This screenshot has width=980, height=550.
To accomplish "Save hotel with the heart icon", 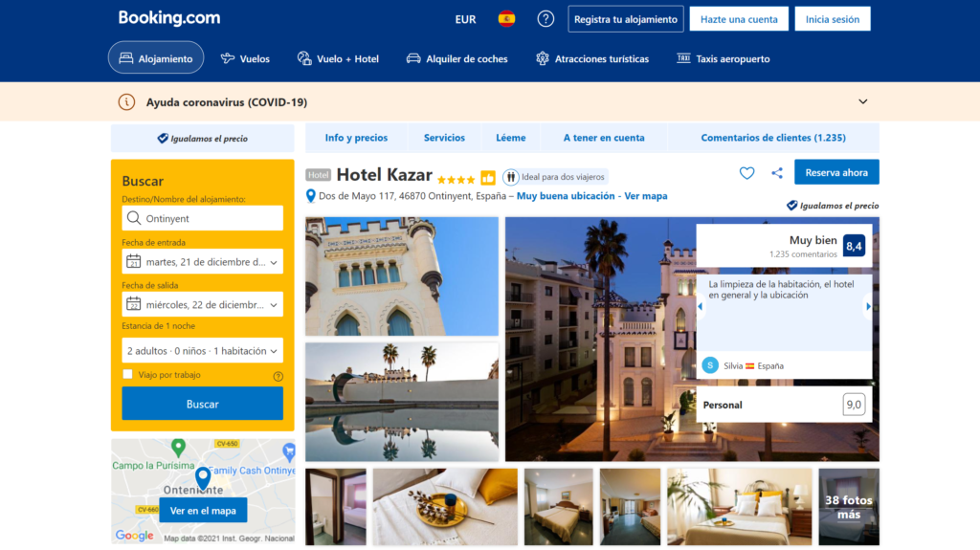I will pos(746,173).
